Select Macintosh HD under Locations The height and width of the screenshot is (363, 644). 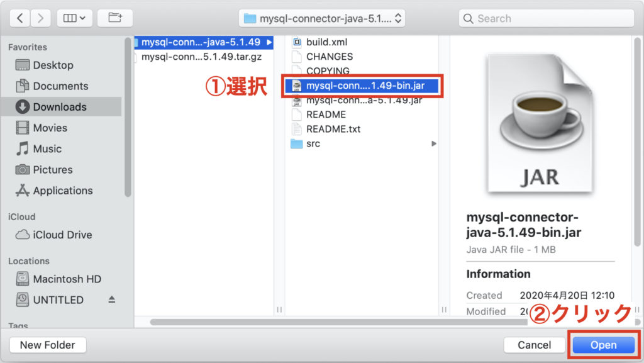pyautogui.click(x=62, y=279)
